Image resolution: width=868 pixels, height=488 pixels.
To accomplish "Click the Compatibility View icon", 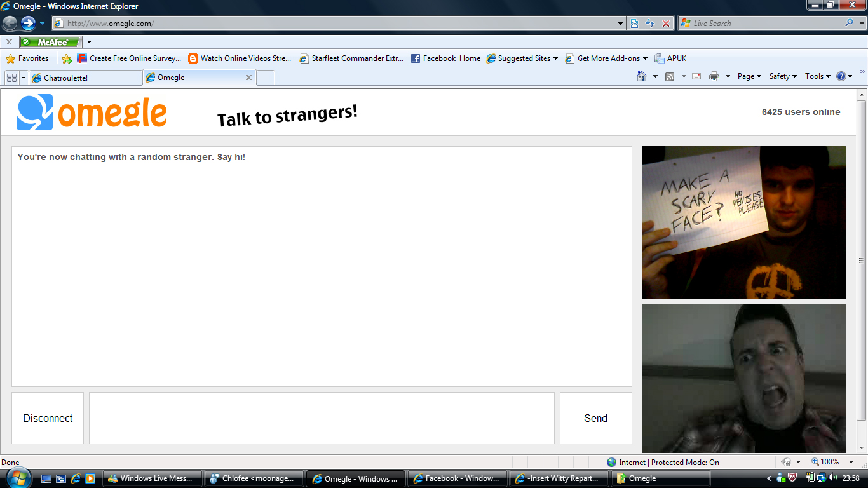I will coord(634,24).
